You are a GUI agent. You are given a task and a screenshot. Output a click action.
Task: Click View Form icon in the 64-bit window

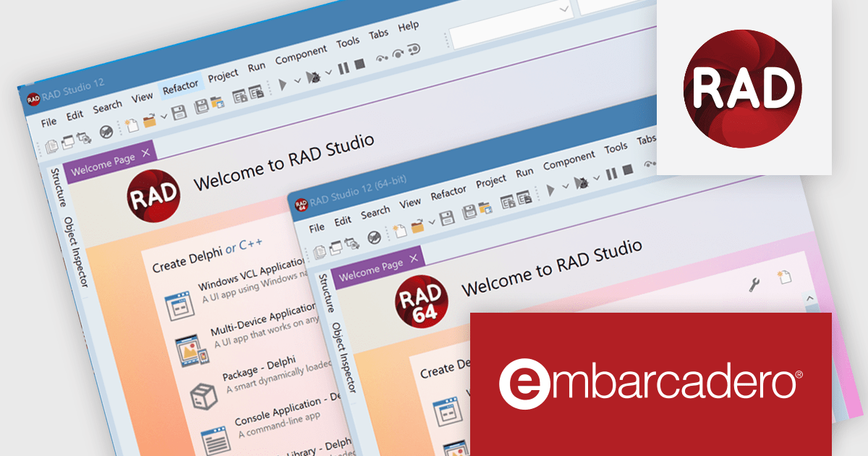[x=524, y=198]
